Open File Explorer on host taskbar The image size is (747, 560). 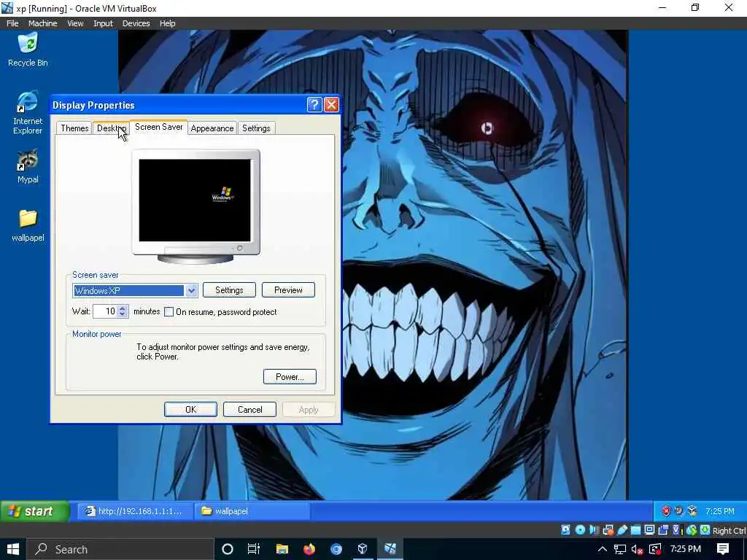click(282, 549)
